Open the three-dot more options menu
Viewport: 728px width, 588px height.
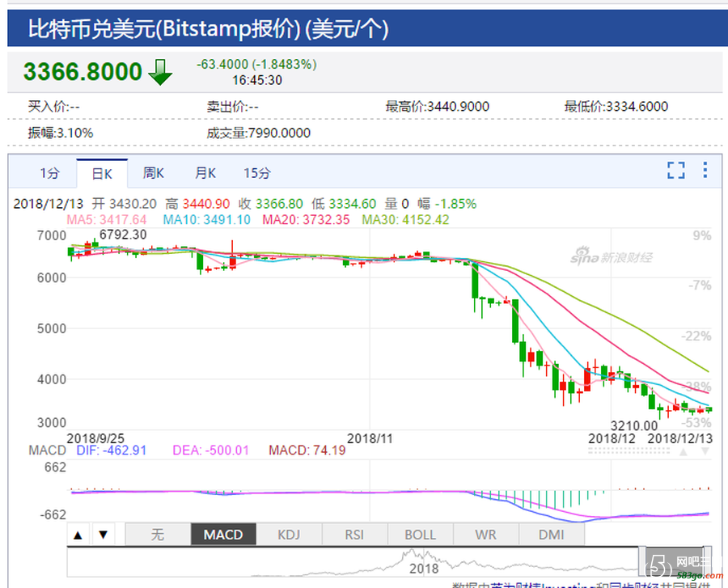[705, 170]
